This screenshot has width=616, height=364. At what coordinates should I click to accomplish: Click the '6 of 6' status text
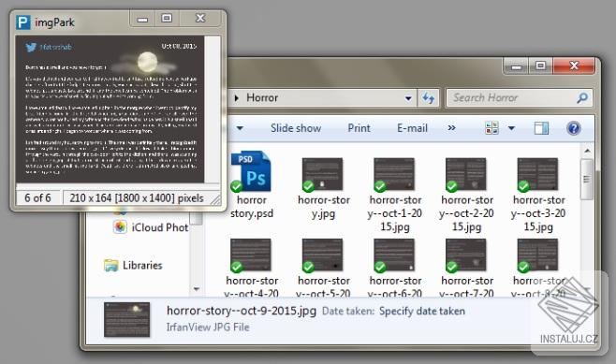click(37, 197)
